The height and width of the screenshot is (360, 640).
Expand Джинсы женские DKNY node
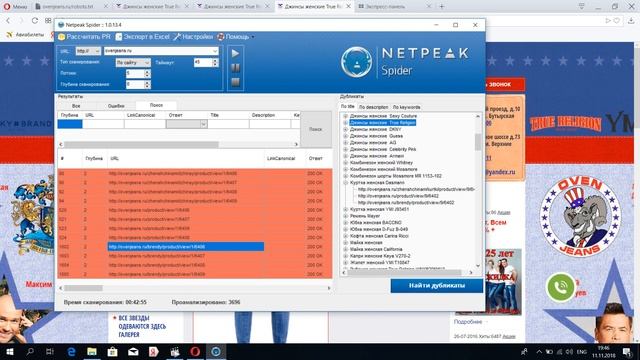pos(345,129)
